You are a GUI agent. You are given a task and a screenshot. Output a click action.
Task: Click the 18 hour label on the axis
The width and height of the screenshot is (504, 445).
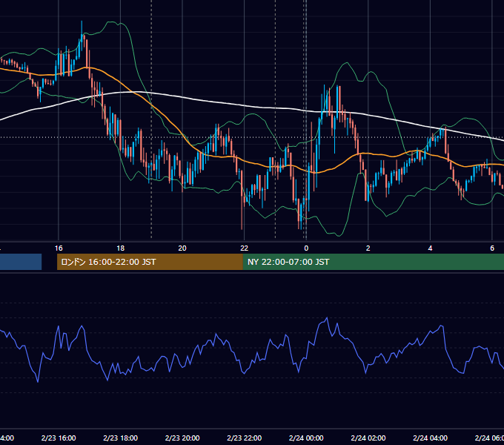tap(121, 248)
